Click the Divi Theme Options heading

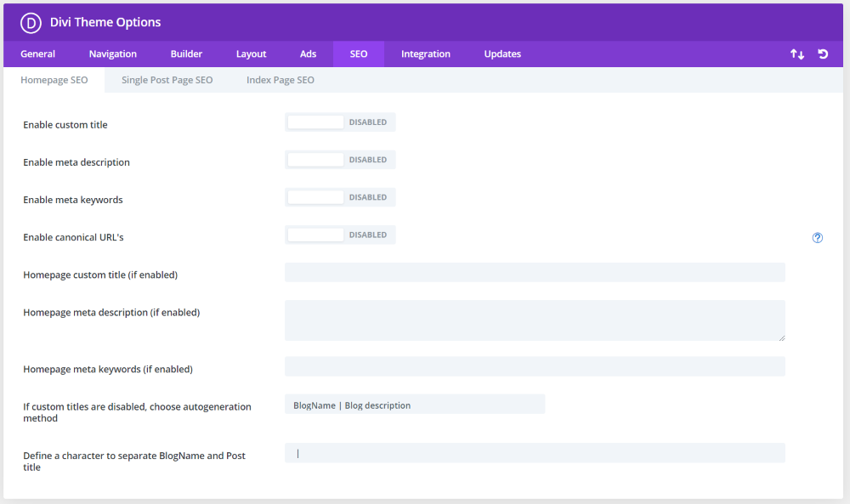(x=105, y=23)
